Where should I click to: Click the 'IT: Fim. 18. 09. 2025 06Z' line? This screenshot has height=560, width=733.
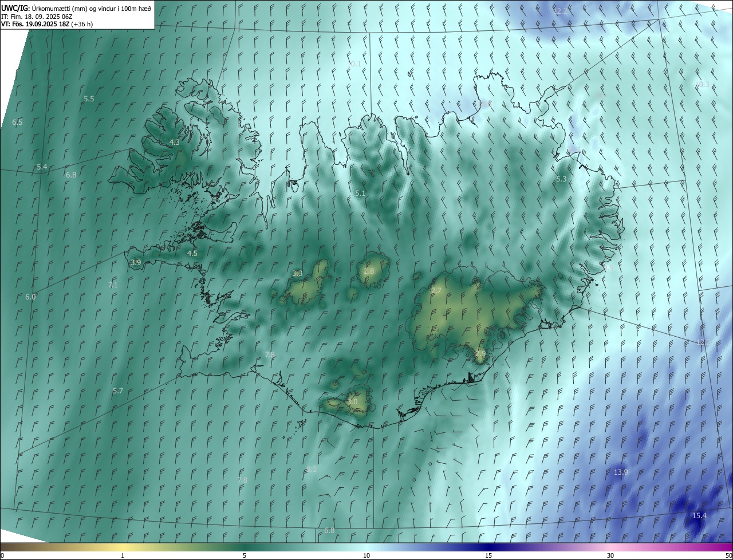pyautogui.click(x=38, y=16)
